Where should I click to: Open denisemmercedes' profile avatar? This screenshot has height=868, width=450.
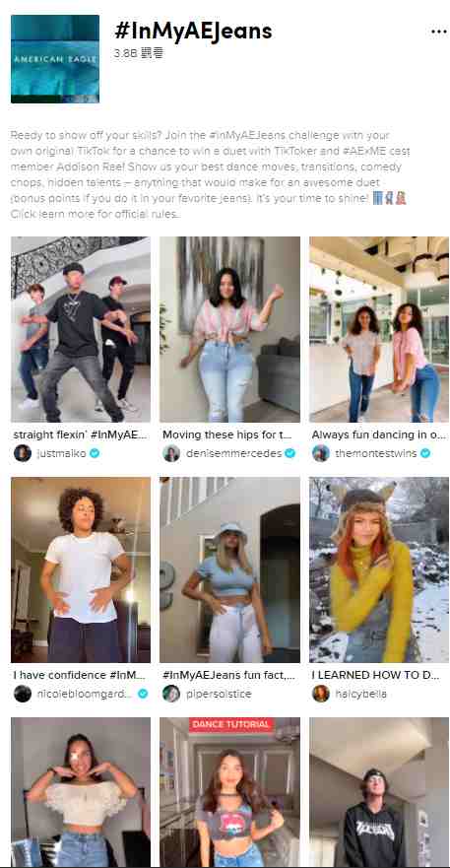(171, 453)
